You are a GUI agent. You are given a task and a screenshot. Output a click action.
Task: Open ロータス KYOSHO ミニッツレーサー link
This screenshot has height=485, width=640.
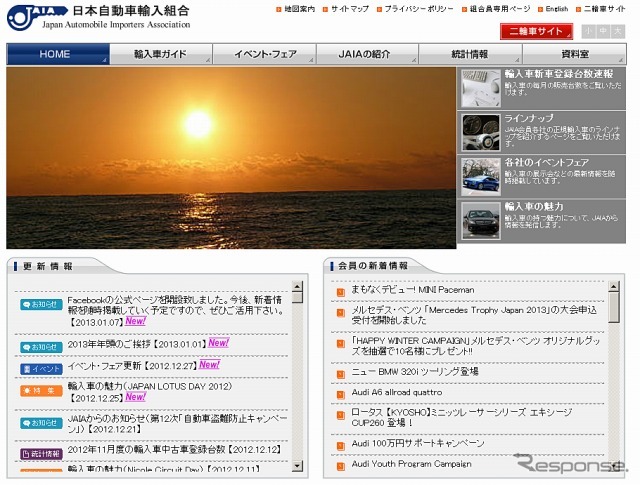[462, 417]
